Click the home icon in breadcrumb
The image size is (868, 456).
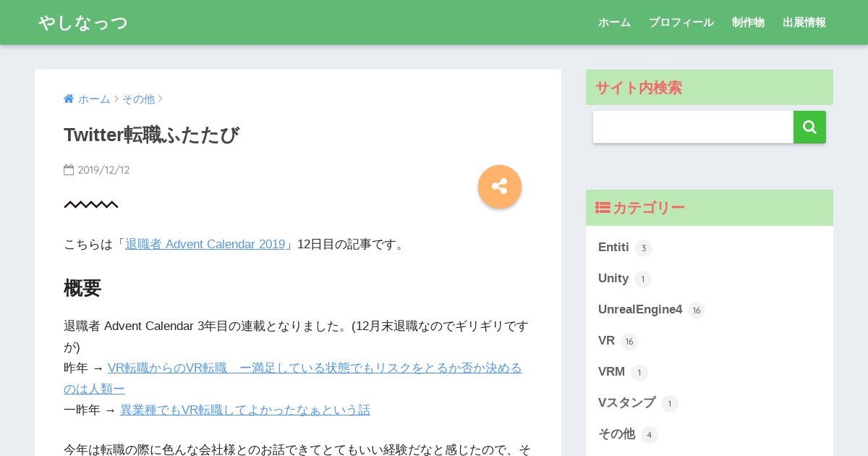point(69,99)
